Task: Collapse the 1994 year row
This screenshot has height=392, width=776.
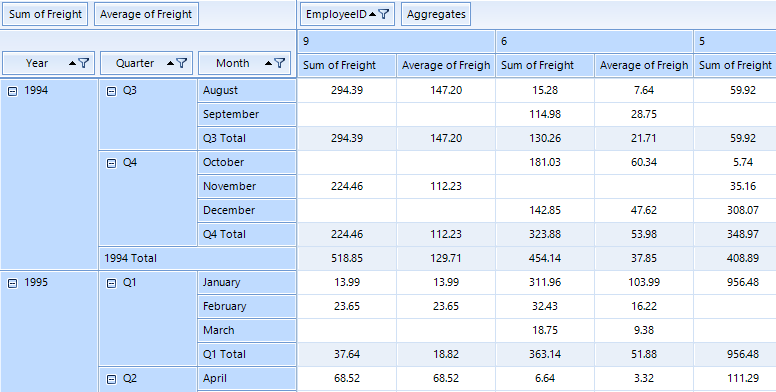Action: pos(13,91)
